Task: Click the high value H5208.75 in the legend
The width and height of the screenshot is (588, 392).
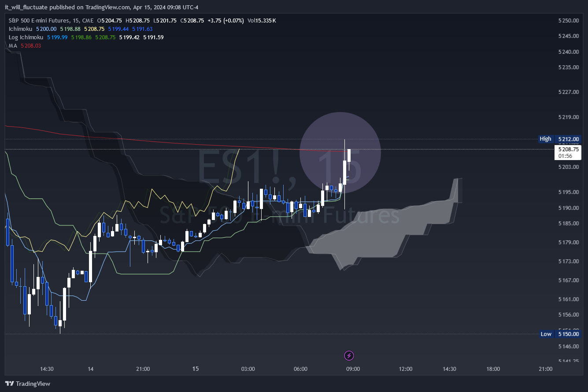Action: pos(138,21)
